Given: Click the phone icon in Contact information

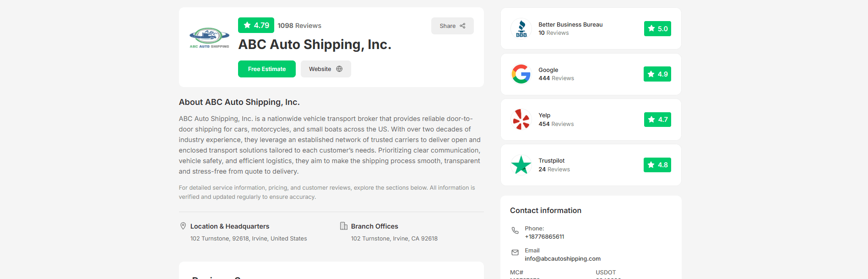Looking at the screenshot, I should tap(515, 230).
